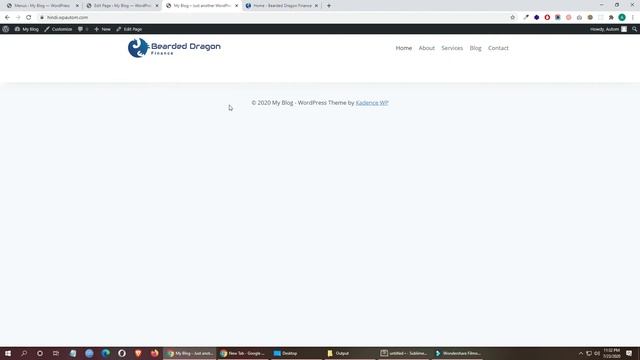
Task: Open the Desktop taskbar window
Action: 296,353
